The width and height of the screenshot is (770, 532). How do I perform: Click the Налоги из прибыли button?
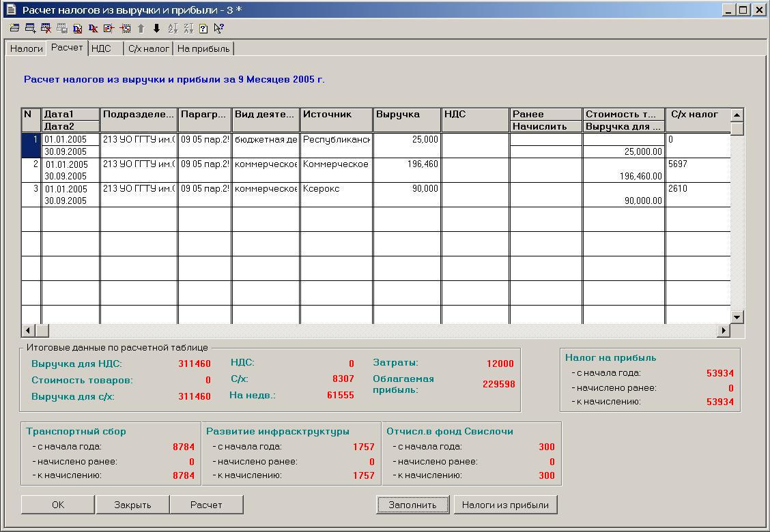click(505, 505)
